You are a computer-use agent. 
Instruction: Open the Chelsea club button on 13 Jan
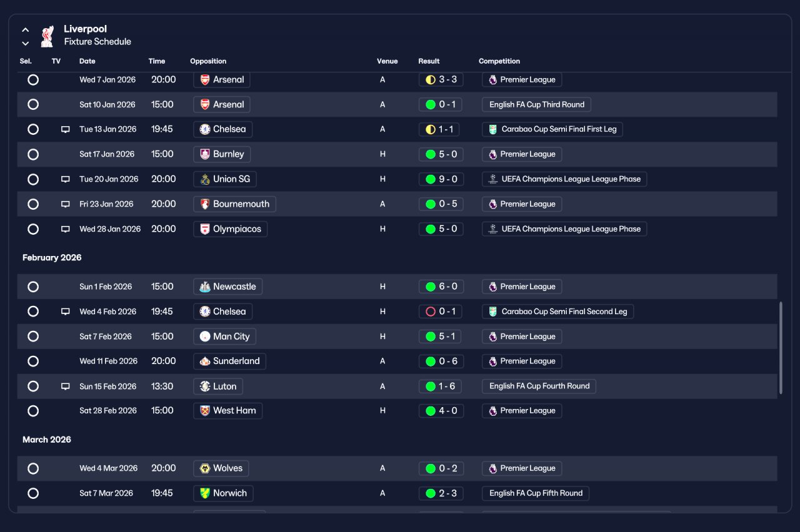[222, 129]
